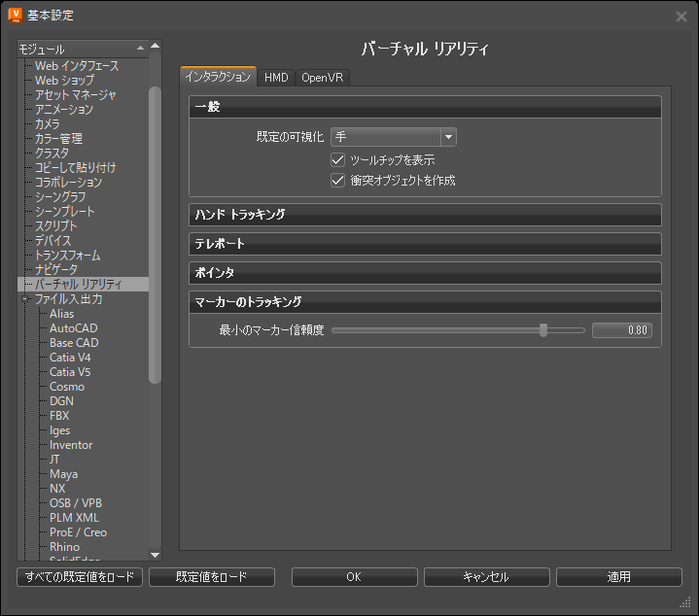This screenshot has height=616, width=699.
Task: Click the 0.80 marker confidence value field
Action: click(622, 330)
